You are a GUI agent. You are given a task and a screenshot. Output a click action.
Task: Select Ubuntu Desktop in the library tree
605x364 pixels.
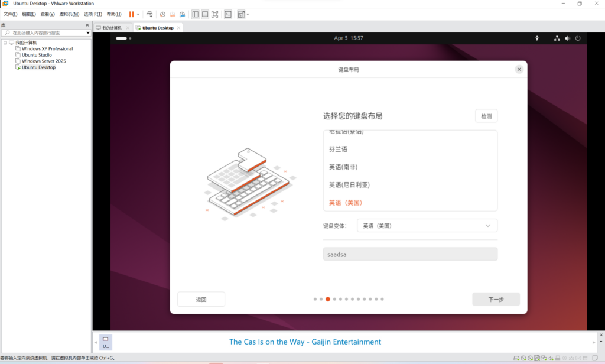coord(38,67)
